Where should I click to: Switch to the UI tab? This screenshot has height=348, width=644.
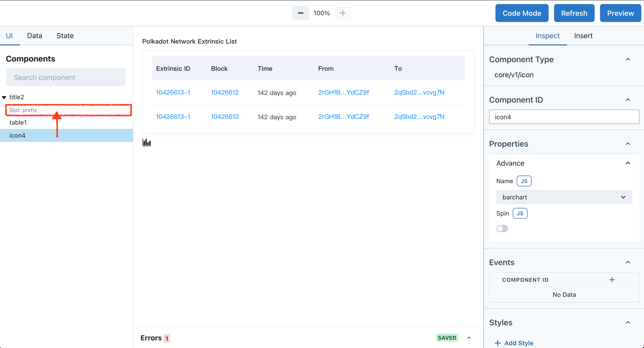(x=9, y=36)
